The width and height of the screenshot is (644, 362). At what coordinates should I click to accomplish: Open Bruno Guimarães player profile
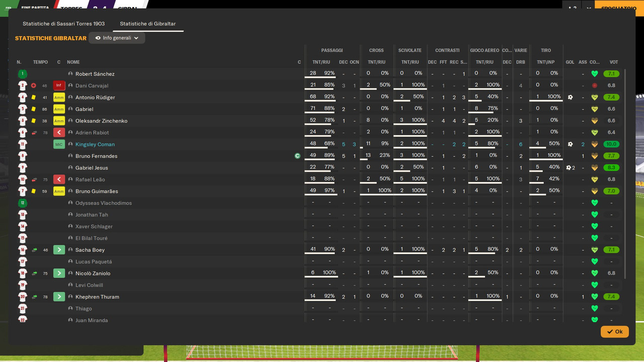97,191
